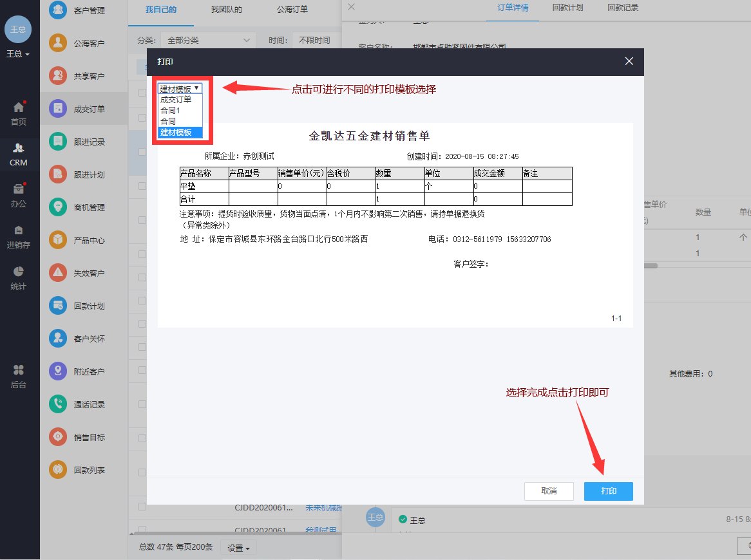Screen dimensions: 751x560
Task: Click the 平垫 product name cell
Action: (205, 186)
